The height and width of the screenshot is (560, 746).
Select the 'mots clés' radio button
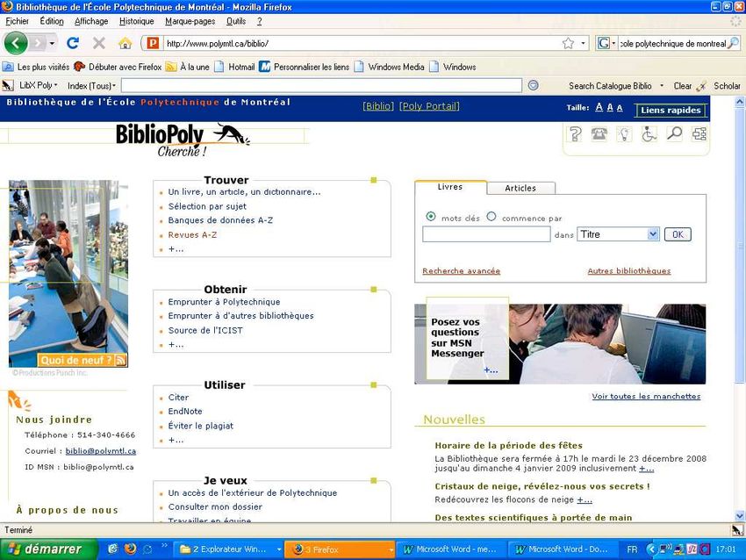coord(431,217)
